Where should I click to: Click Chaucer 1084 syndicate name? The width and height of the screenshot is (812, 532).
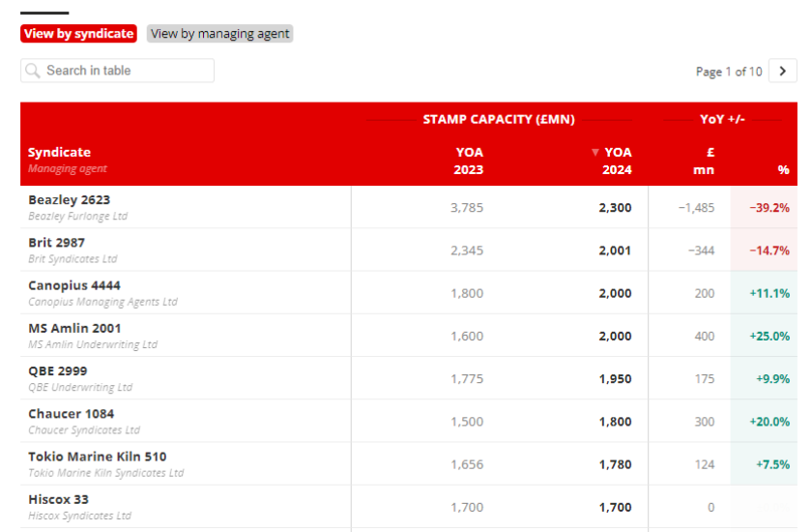point(71,413)
